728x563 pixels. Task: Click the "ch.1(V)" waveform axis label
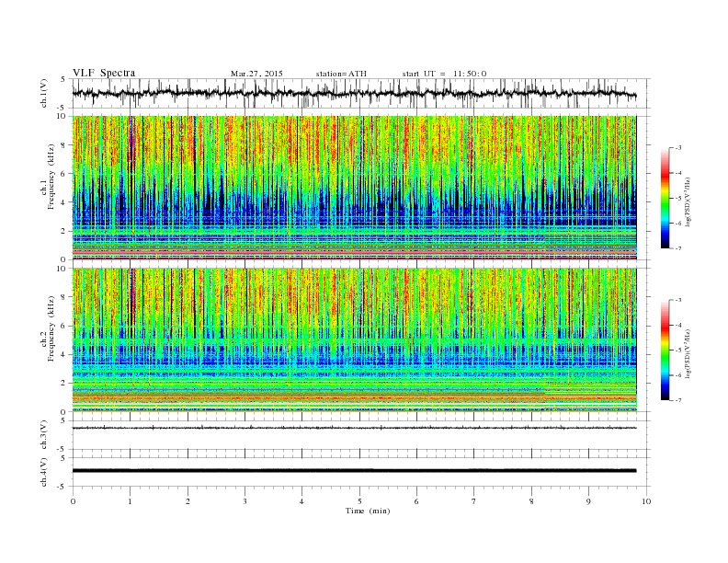44,94
